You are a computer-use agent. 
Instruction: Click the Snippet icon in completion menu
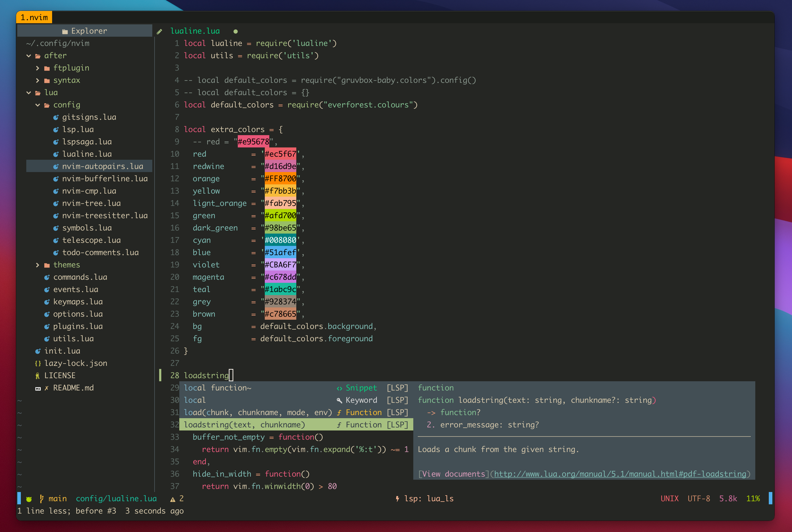(x=339, y=388)
